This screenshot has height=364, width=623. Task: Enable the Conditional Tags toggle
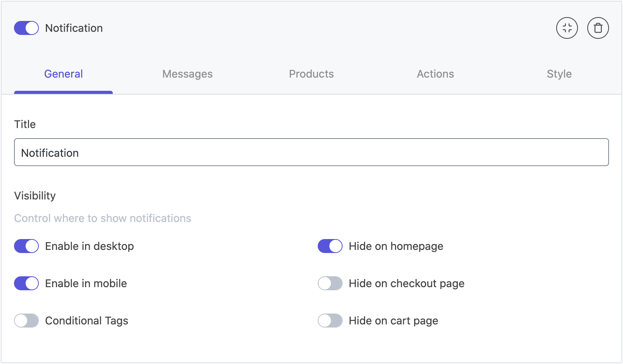click(26, 321)
